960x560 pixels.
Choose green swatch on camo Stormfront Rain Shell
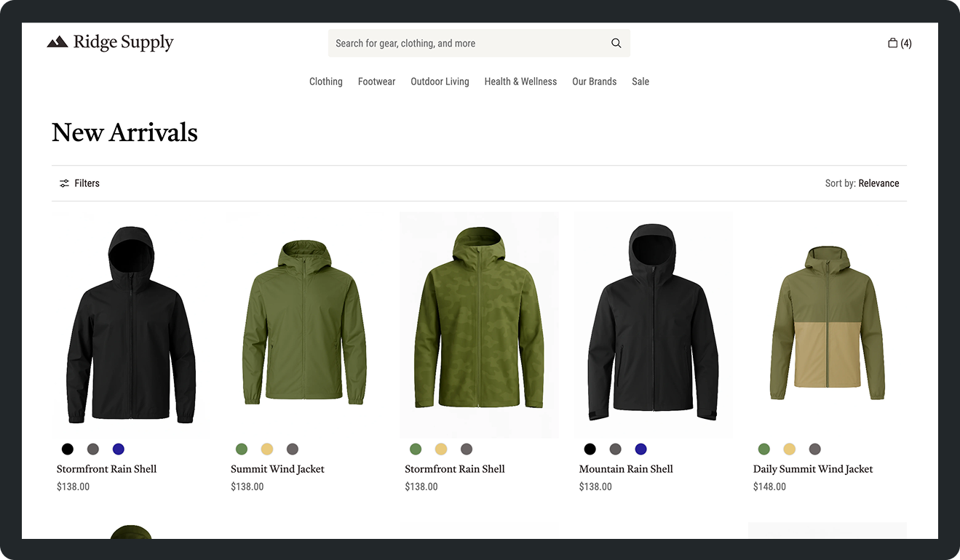416,449
